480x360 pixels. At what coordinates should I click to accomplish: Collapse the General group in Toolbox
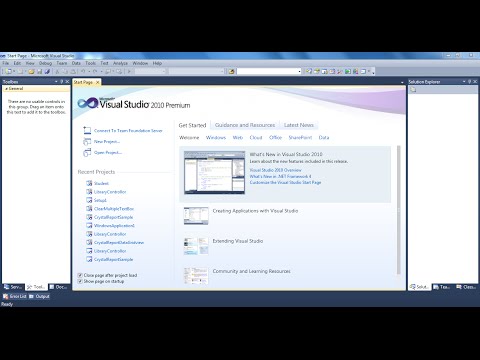click(6, 89)
